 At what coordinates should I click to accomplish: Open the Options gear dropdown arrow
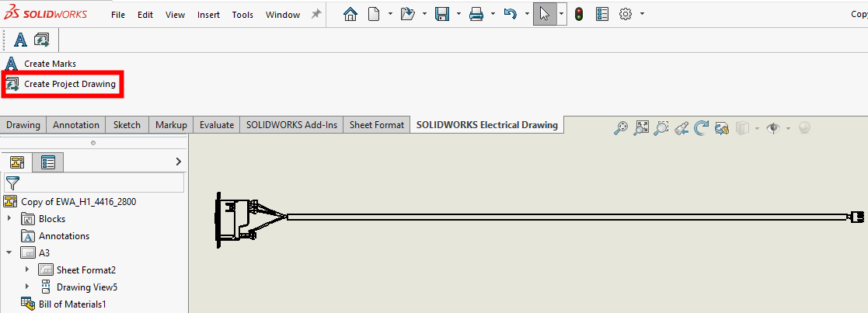[642, 14]
